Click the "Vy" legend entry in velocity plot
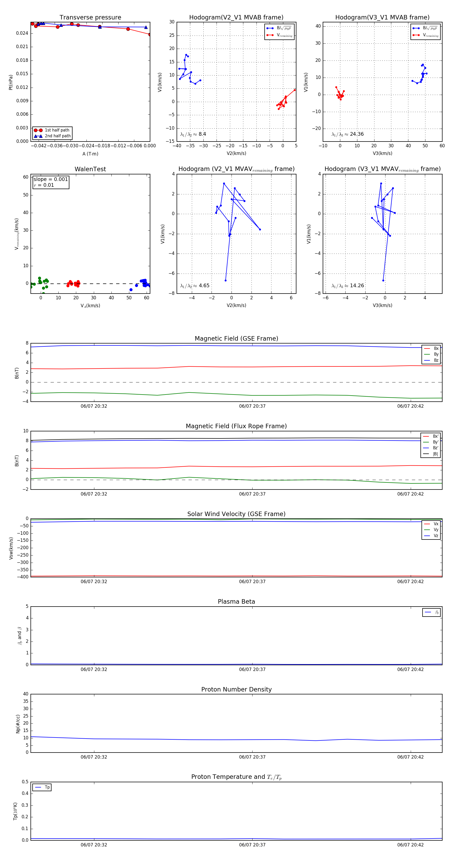The width and height of the screenshot is (473, 868). tap(431, 530)
